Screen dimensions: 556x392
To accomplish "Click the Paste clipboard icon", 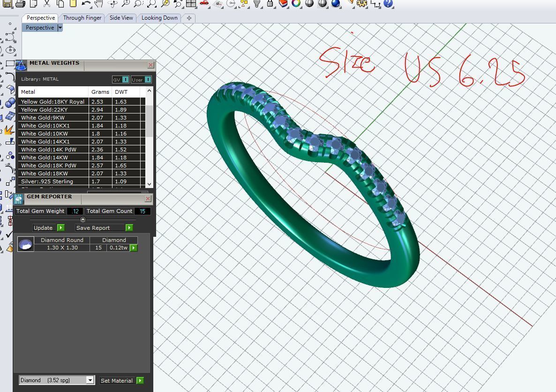I will click(x=73, y=4).
